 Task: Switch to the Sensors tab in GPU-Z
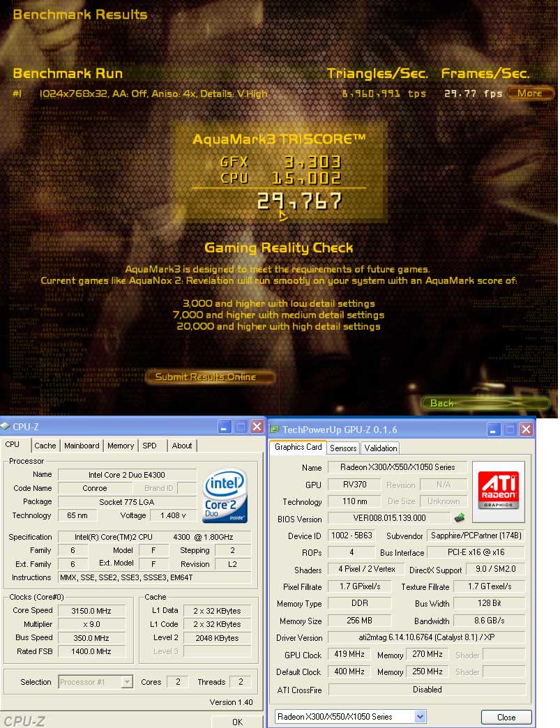[343, 448]
